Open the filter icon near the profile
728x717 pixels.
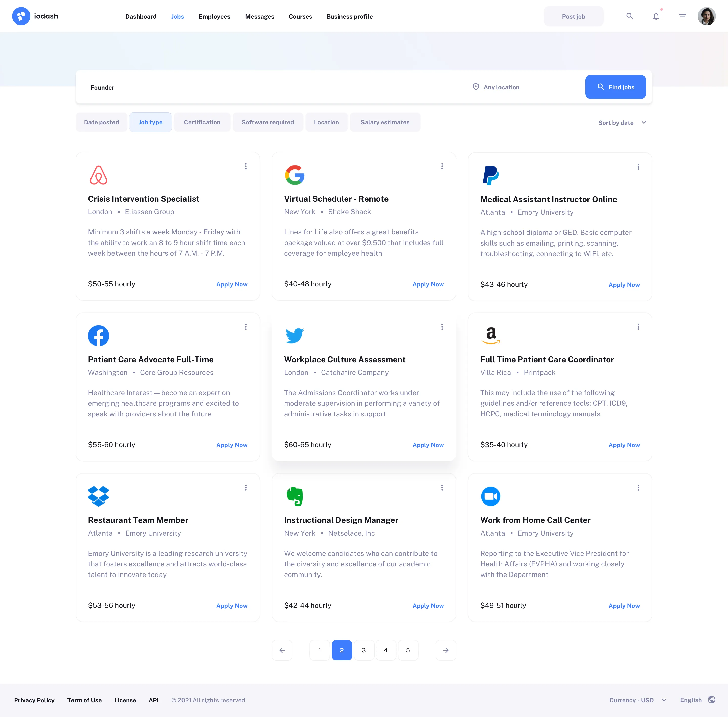(x=682, y=16)
